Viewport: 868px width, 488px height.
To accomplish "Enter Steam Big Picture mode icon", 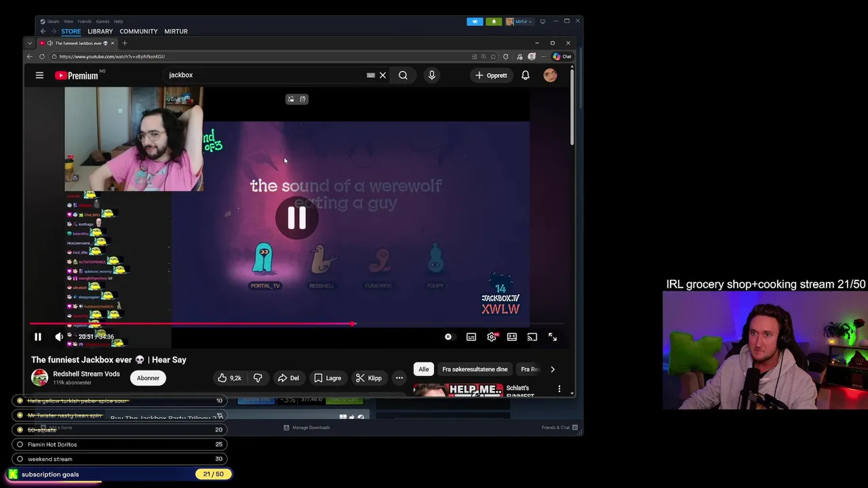I will click(542, 22).
